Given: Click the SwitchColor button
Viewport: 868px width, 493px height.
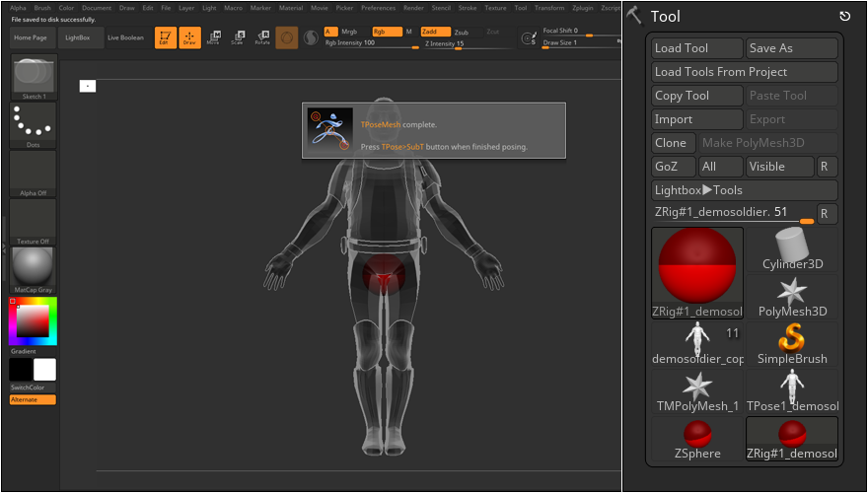Looking at the screenshot, I should pos(33,387).
